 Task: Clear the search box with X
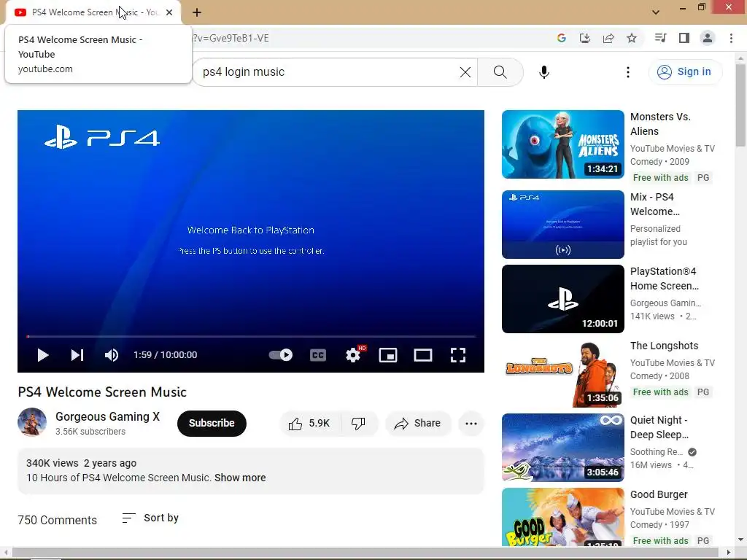tap(465, 72)
